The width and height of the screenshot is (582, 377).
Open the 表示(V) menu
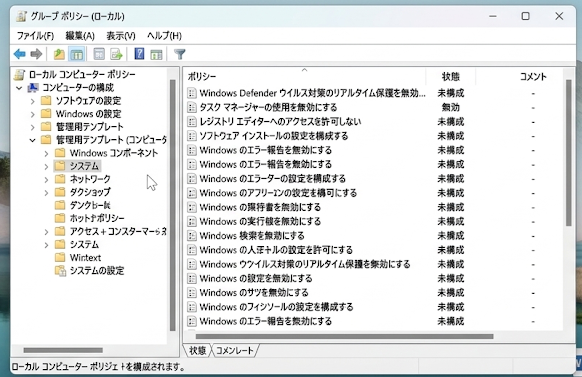[x=121, y=36]
